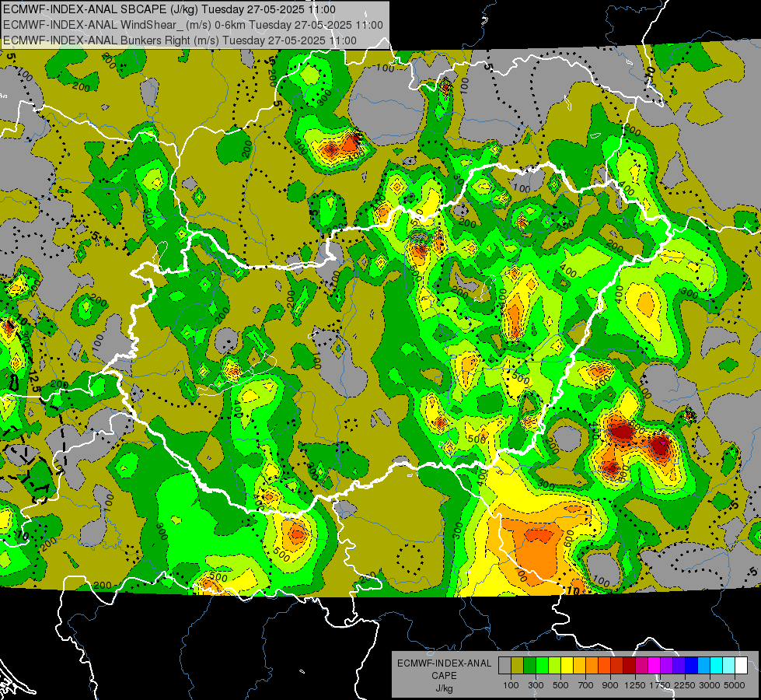Click the 1250 tick label in legend
The height and width of the screenshot is (700, 761).
click(x=635, y=685)
